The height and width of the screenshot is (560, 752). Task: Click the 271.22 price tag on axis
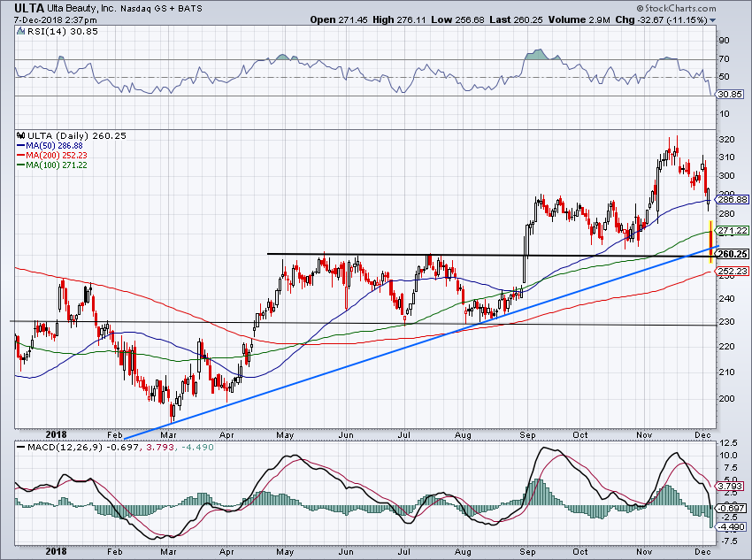[x=733, y=231]
